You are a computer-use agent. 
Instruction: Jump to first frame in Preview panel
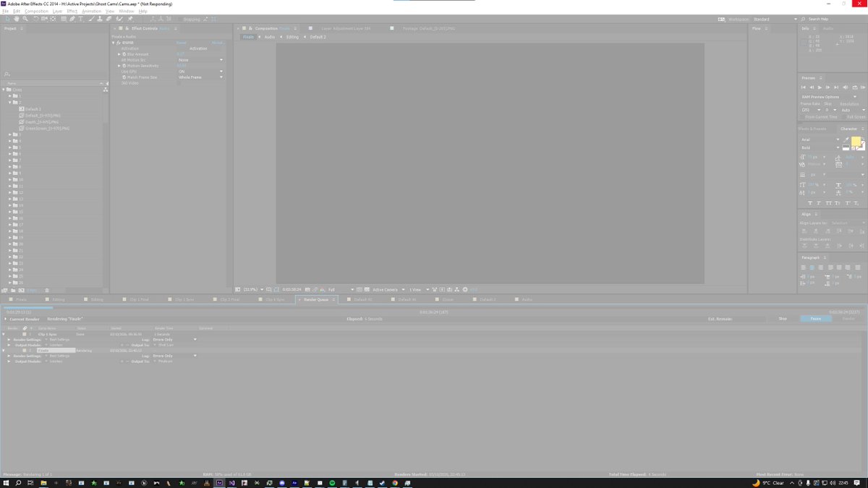pos(804,87)
